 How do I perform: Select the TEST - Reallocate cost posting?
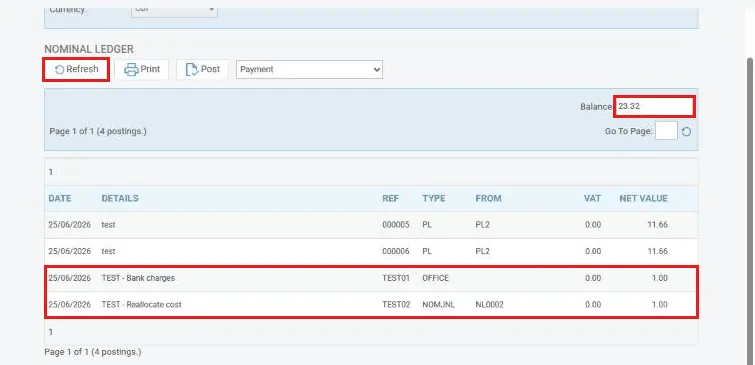(x=371, y=304)
